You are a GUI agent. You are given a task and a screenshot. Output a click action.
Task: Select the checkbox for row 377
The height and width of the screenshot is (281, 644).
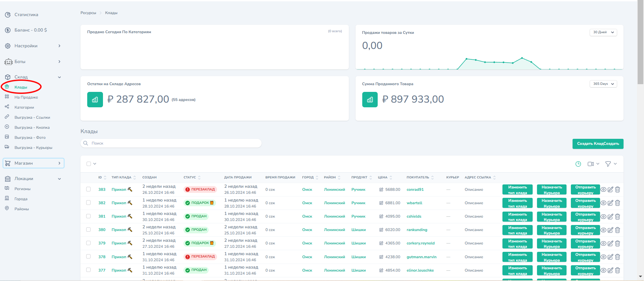tap(89, 270)
